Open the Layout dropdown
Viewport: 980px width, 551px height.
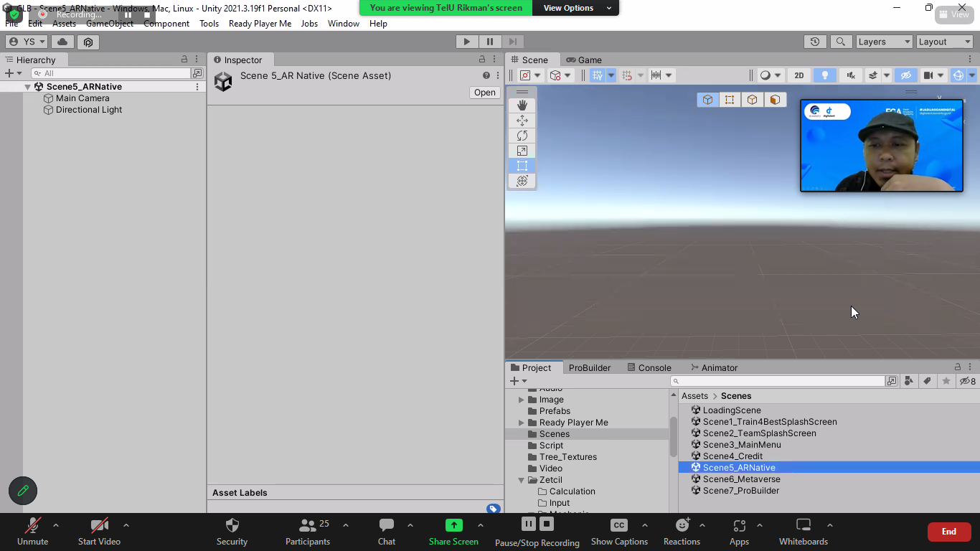click(944, 42)
